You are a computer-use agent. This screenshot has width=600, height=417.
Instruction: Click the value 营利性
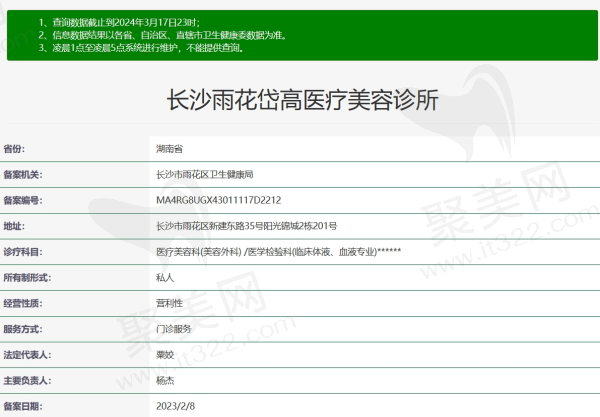click(x=170, y=303)
